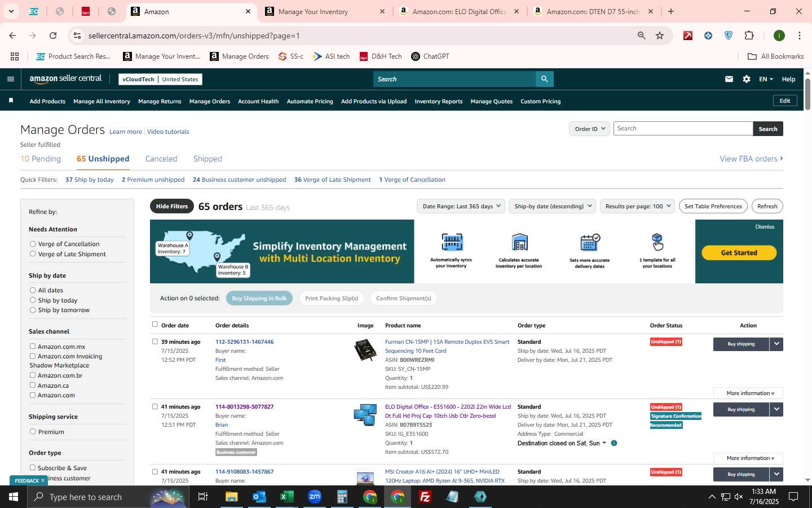The width and height of the screenshot is (812, 508).
Task: Open the browser zoom magnifier icon
Action: tap(642, 36)
